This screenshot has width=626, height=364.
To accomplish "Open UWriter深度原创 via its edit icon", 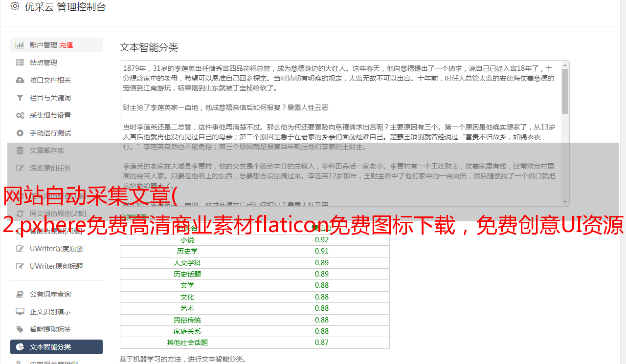I will tap(20, 249).
